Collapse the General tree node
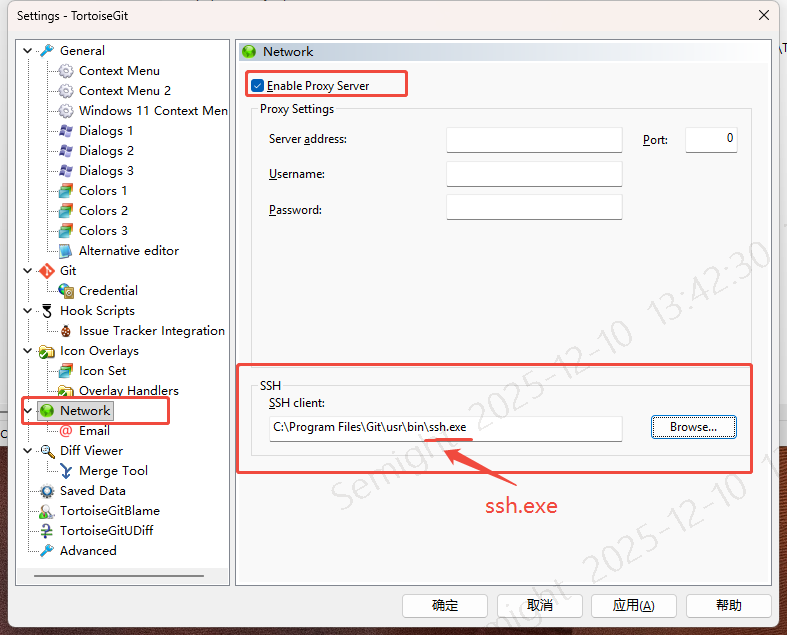The image size is (787, 635). 28,51
